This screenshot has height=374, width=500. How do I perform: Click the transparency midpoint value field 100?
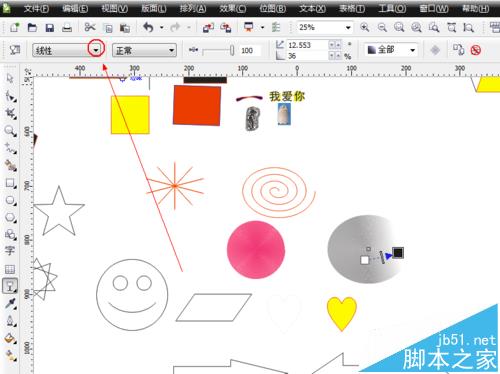pyautogui.click(x=250, y=51)
